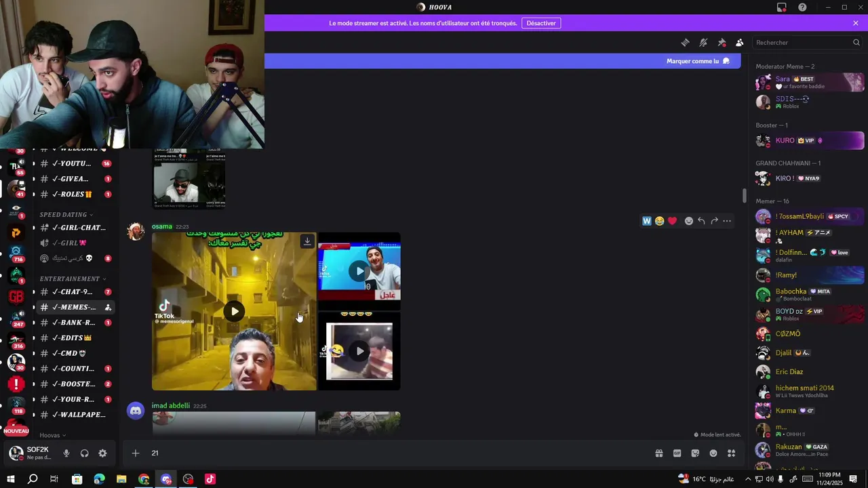This screenshot has width=868, height=488.
Task: Open the GIF picker button
Action: point(677,453)
